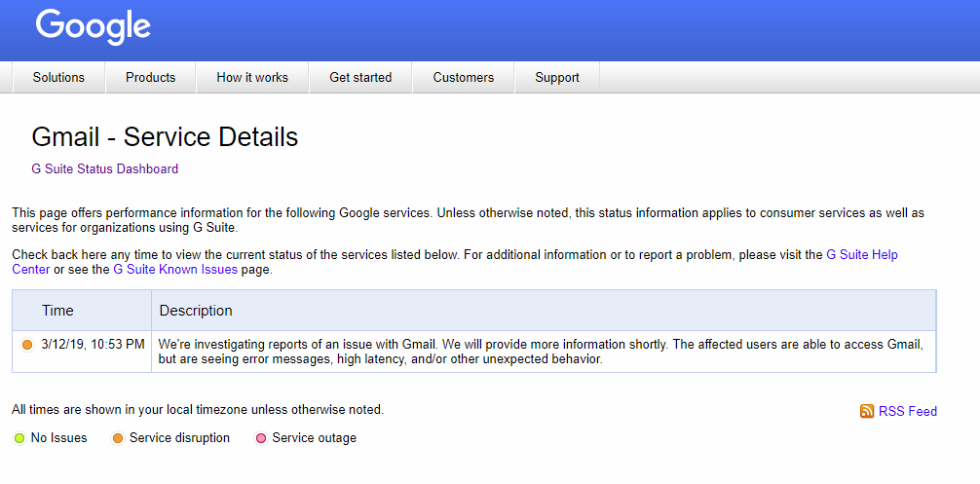Open the G Suite Help Center link
980x484 pixels.
862,255
